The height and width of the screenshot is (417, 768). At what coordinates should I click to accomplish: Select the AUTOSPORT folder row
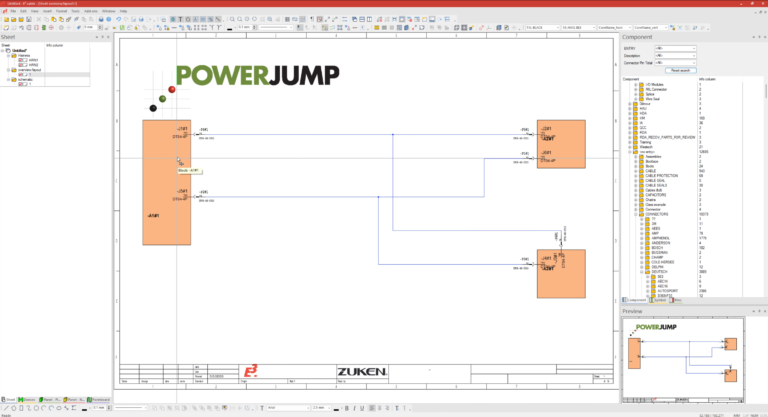coord(668,291)
